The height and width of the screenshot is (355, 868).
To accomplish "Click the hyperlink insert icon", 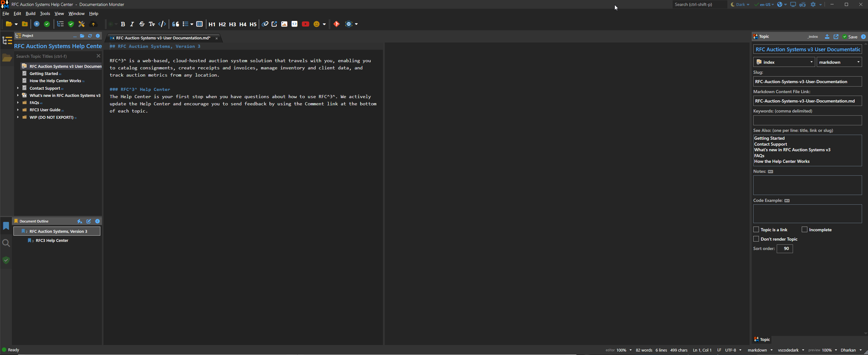I will pos(265,24).
